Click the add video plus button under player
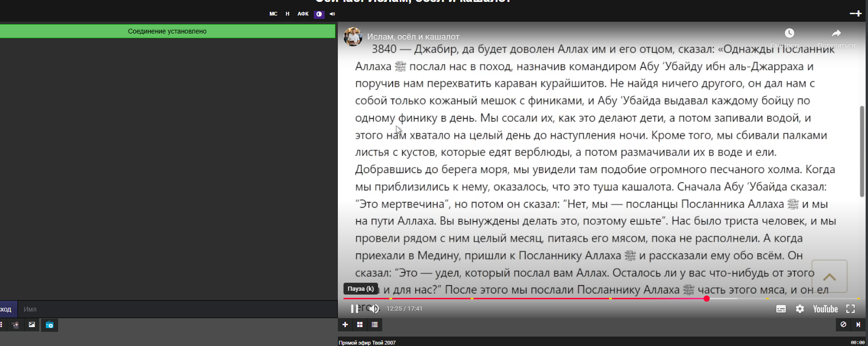The image size is (868, 346). click(x=345, y=325)
